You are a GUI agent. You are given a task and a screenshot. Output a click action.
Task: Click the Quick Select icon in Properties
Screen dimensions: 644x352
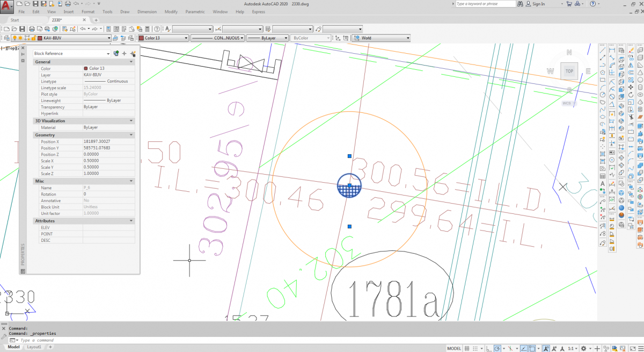(132, 53)
